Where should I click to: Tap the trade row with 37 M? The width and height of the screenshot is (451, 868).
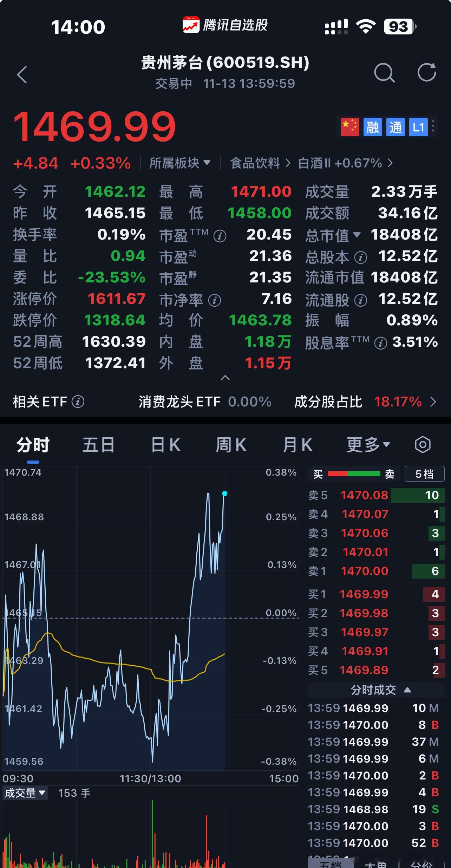tap(373, 742)
